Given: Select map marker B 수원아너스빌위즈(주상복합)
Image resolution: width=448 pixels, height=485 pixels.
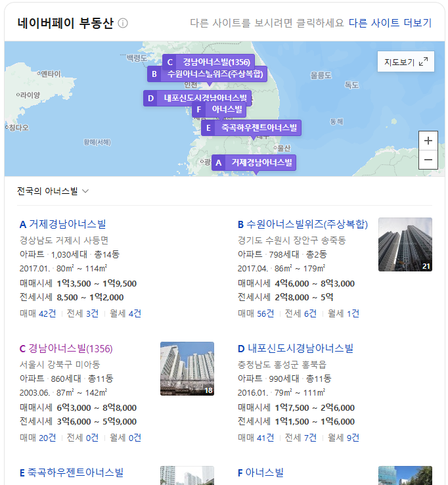Looking at the screenshot, I should [207, 74].
